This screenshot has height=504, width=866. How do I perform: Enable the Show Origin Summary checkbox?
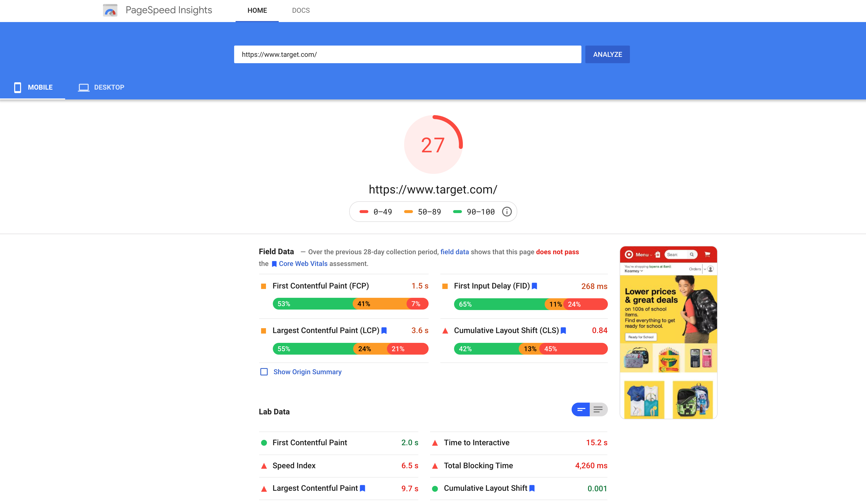264,372
